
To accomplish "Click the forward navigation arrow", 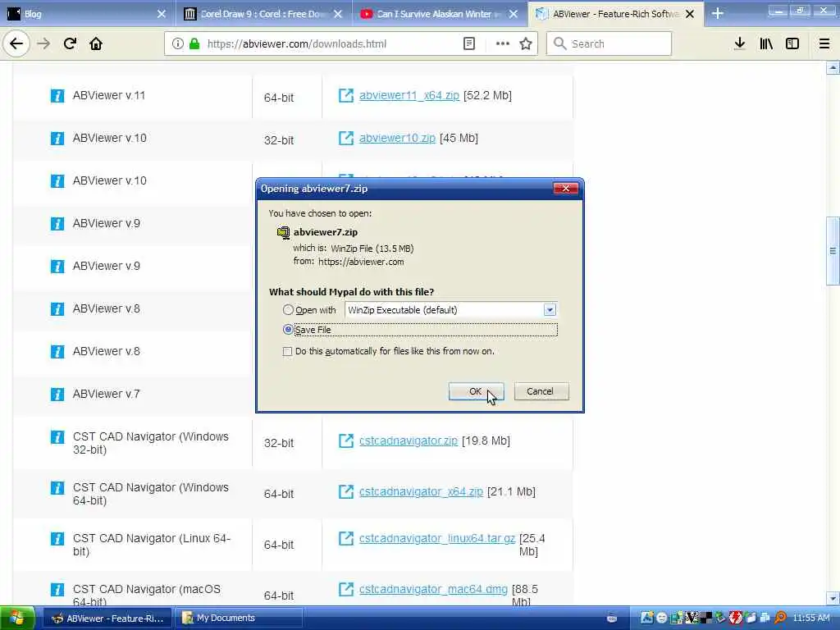I will [x=43, y=43].
